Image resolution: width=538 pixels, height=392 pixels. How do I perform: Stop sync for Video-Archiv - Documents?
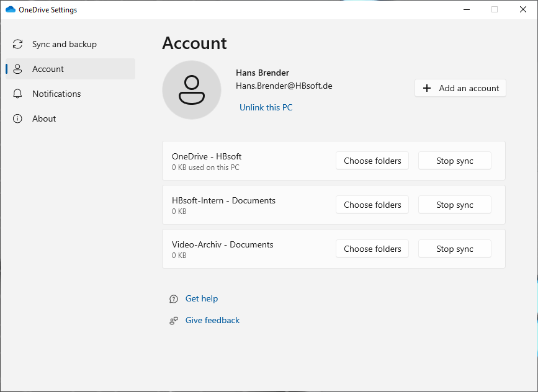point(454,249)
